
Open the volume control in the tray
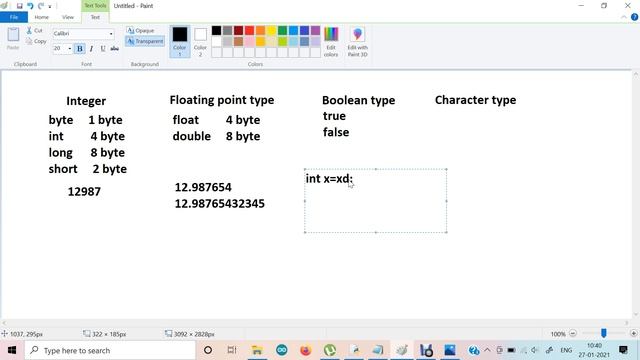click(x=535, y=350)
